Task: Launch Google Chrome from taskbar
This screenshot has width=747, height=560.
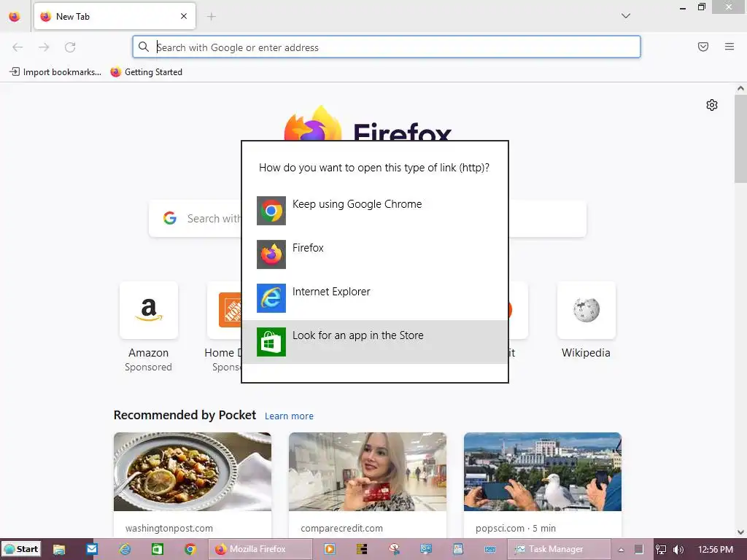Action: [x=190, y=549]
